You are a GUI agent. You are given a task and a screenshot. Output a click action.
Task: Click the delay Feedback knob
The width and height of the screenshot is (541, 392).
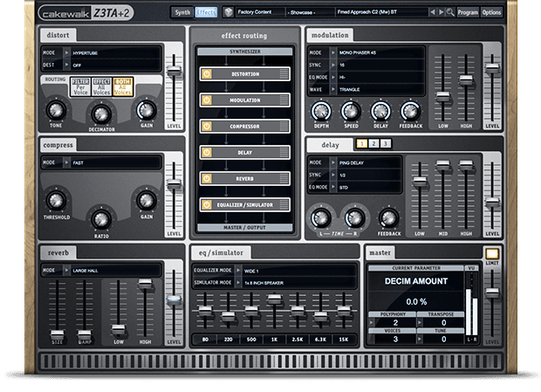[x=389, y=217]
